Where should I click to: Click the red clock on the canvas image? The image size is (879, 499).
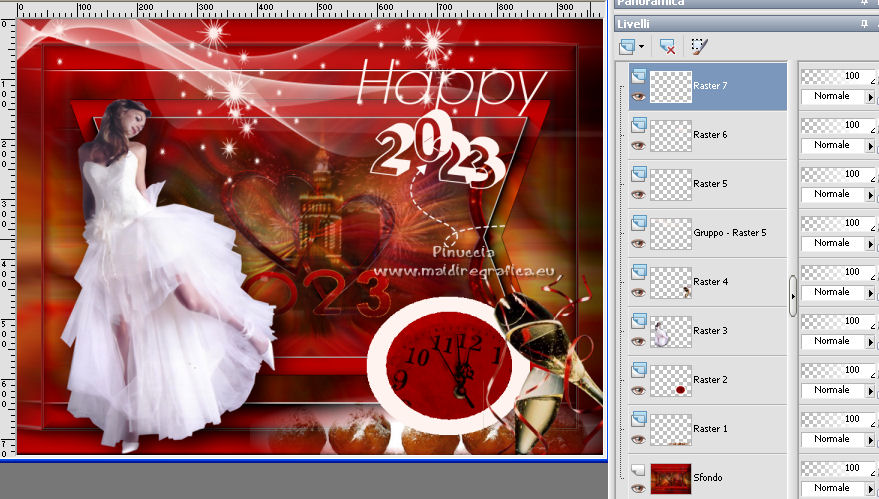[450, 364]
